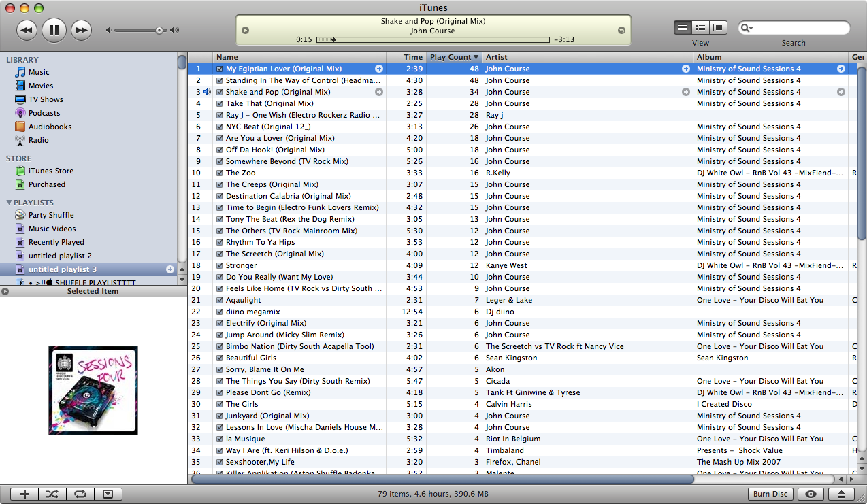Click the 79 items status text
This screenshot has width=867, height=504.
[433, 494]
